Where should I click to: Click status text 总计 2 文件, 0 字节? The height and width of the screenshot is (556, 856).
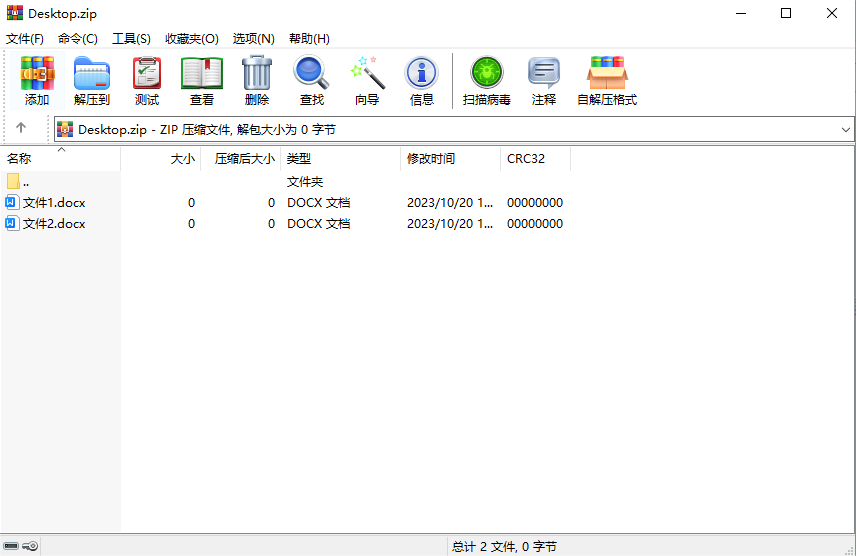point(504,546)
